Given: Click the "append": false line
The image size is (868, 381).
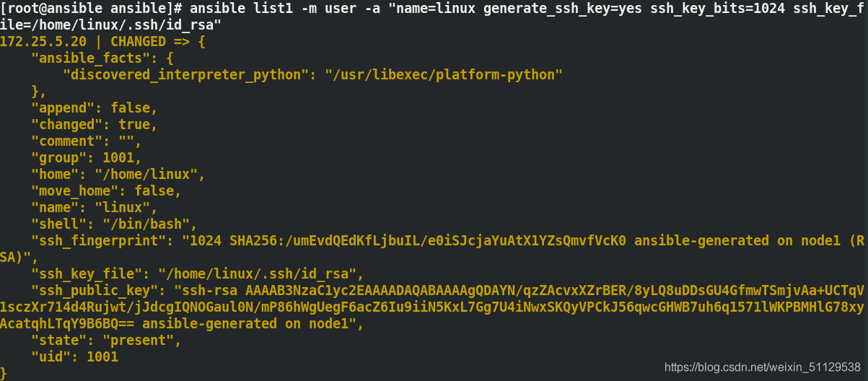Looking at the screenshot, I should (x=95, y=108).
